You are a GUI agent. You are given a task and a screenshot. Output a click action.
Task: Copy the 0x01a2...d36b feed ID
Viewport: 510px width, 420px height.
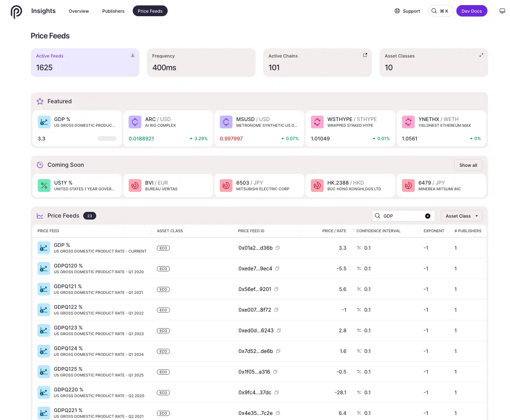[278, 248]
